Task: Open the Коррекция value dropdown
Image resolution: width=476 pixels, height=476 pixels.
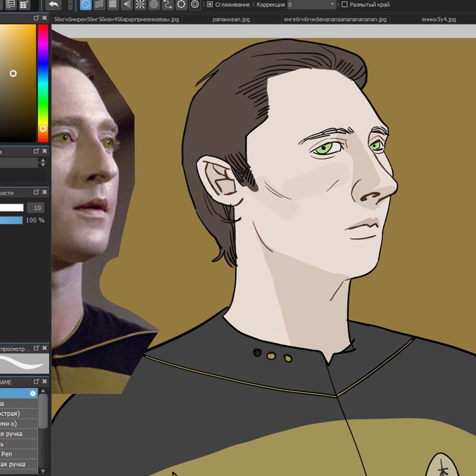Action: pyautogui.click(x=332, y=5)
